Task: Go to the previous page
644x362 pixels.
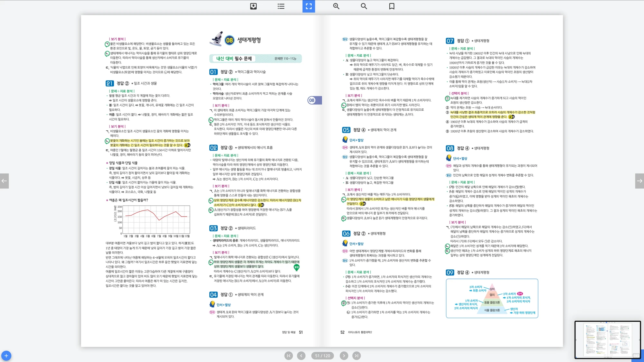Action: pyautogui.click(x=301, y=356)
